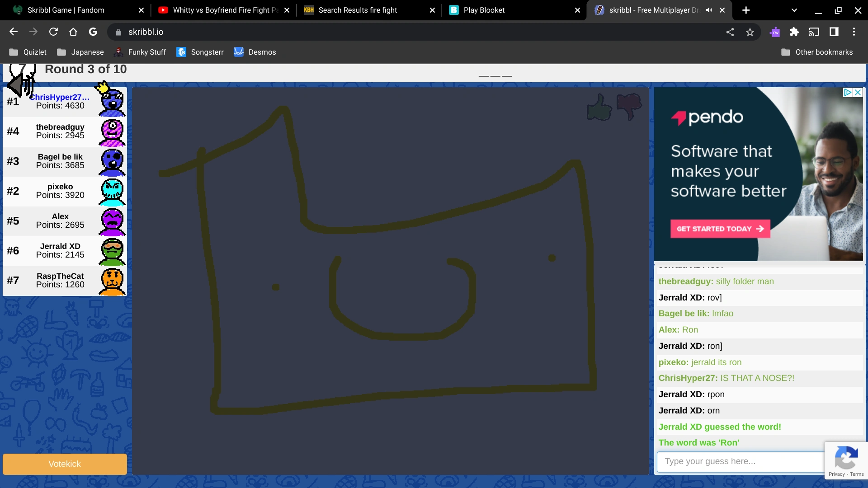The image size is (868, 488).
Task: Open the Share icon in the address bar
Action: (x=730, y=32)
